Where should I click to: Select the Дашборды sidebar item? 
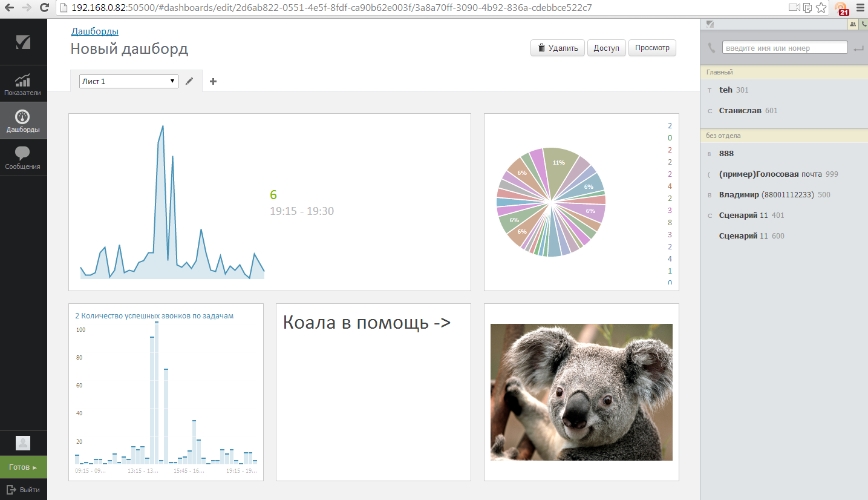click(23, 121)
